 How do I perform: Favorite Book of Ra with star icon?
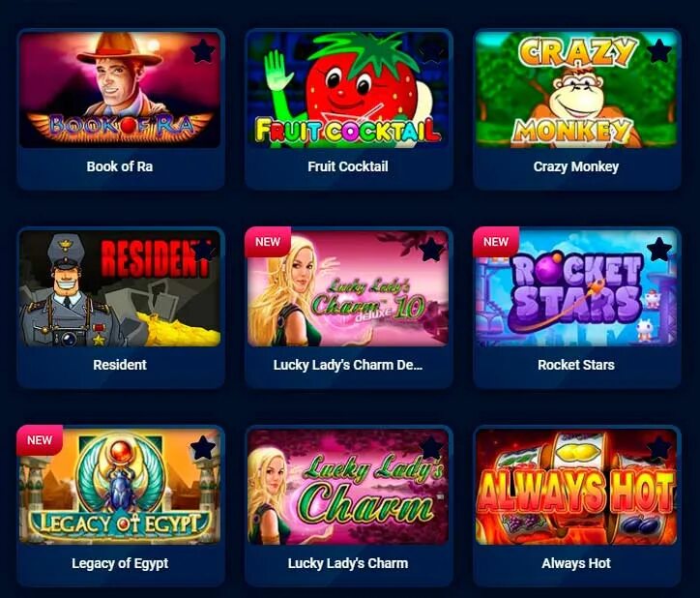(203, 50)
